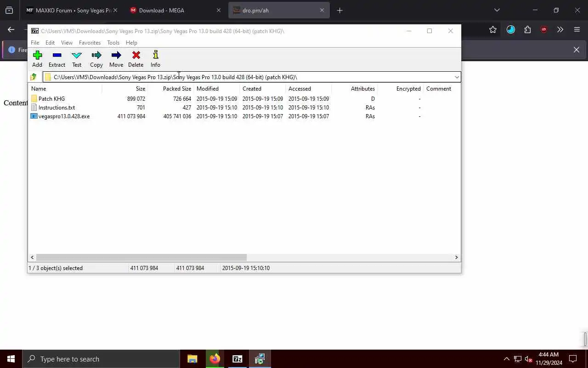
Task: Click the Windows Start button
Action: [x=11, y=359]
